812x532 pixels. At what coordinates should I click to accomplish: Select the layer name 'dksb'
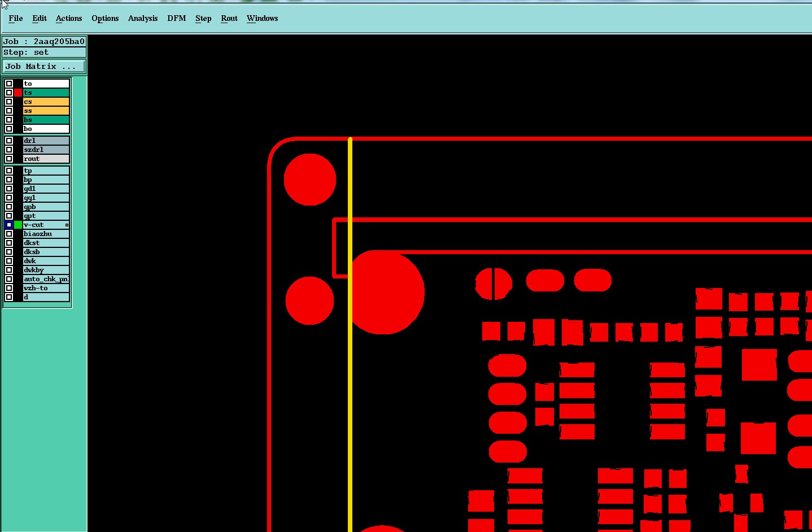click(x=46, y=252)
